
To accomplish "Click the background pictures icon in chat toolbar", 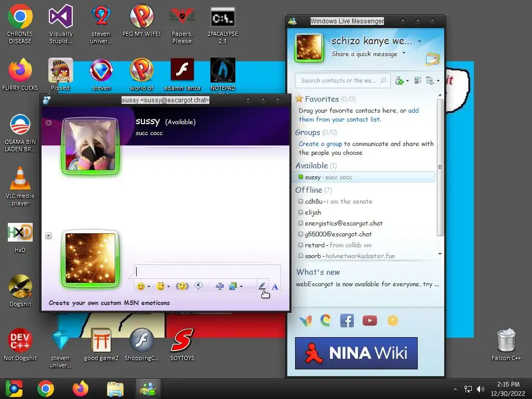I will pos(233,286).
